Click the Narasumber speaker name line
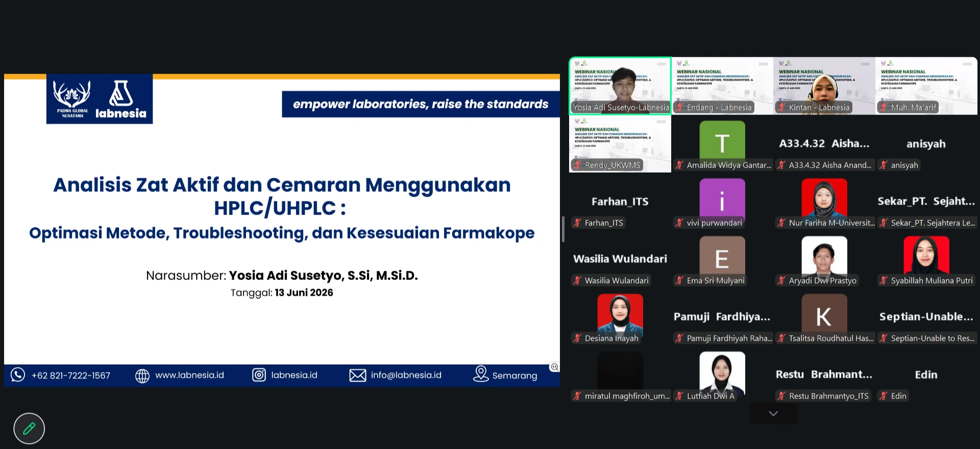 282,276
